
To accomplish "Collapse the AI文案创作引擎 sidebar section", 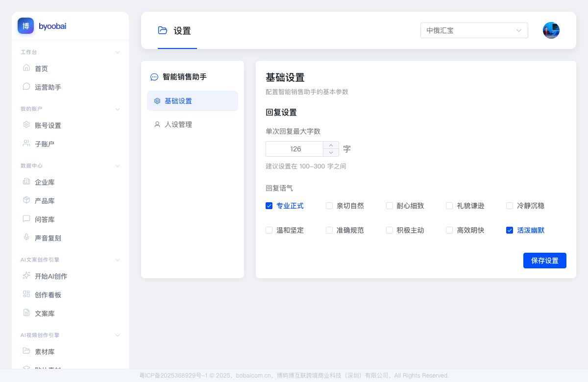I will [x=118, y=260].
